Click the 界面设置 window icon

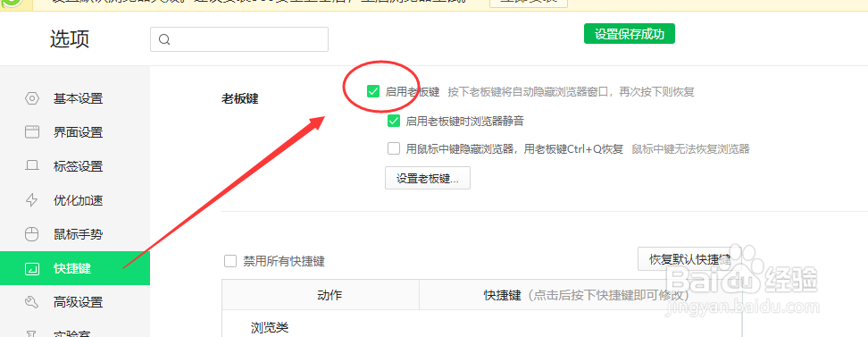pos(32,132)
